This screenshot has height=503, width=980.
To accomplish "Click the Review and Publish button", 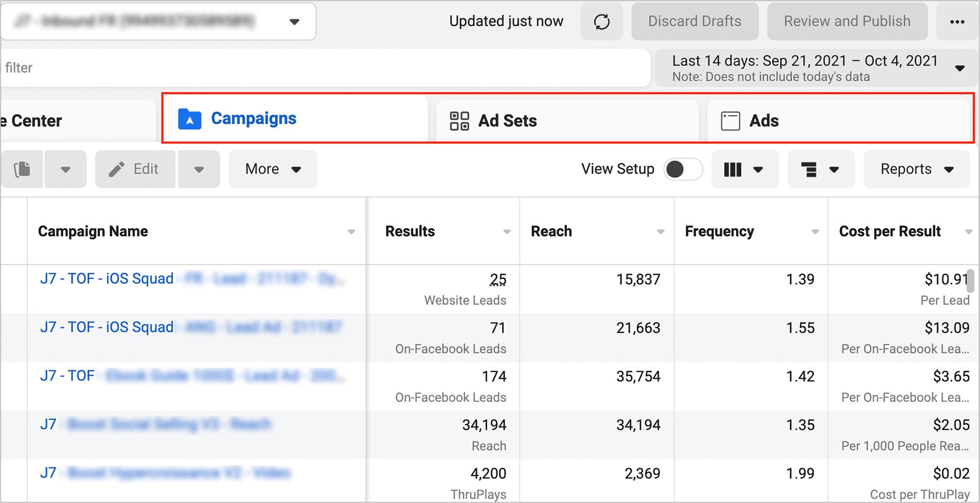I will pos(846,21).
